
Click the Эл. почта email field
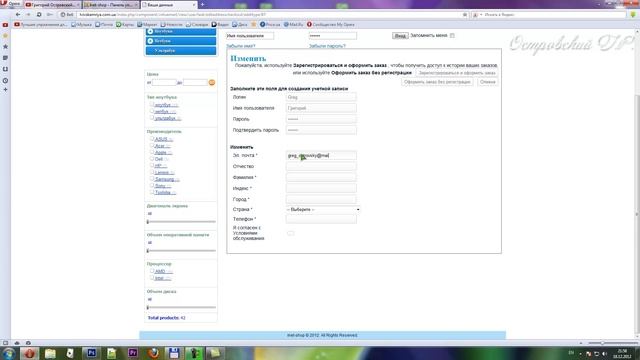point(321,156)
